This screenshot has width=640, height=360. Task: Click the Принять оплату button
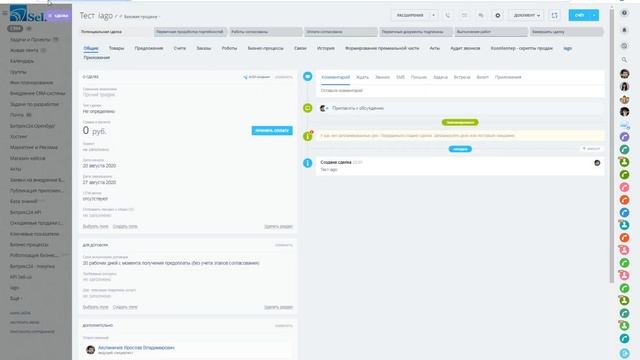pos(272,131)
